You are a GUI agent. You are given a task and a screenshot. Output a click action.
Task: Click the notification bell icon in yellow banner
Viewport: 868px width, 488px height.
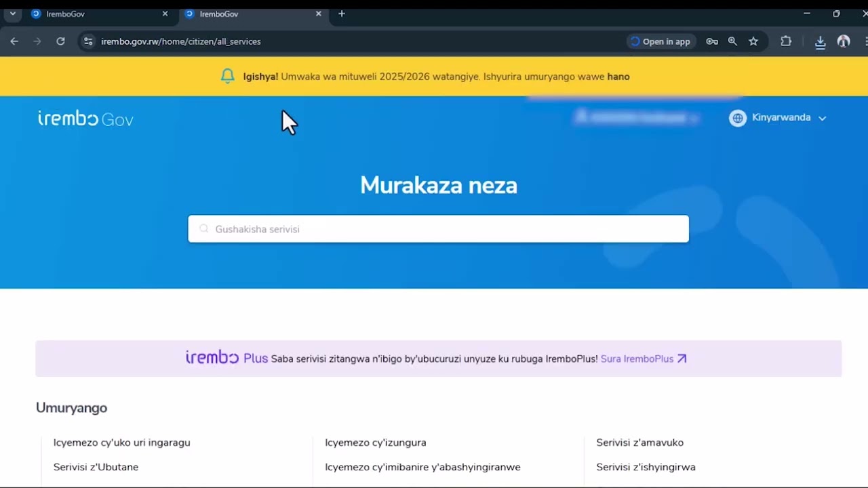[228, 77]
